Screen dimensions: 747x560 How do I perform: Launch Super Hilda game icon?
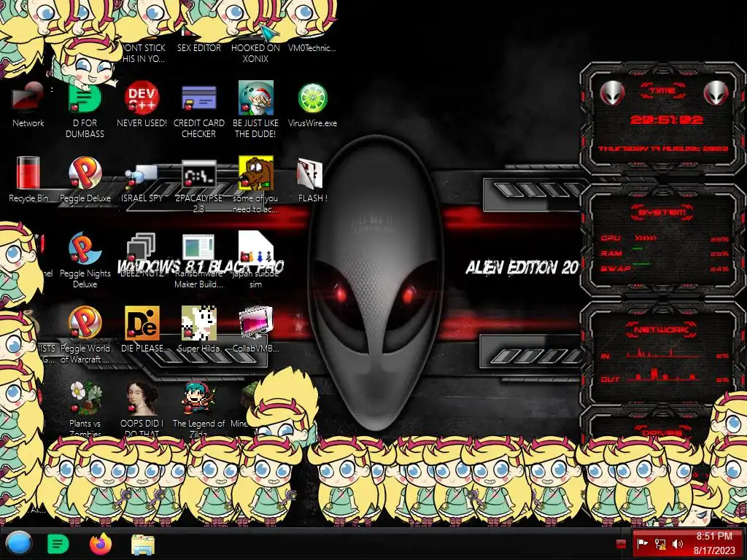(x=198, y=324)
